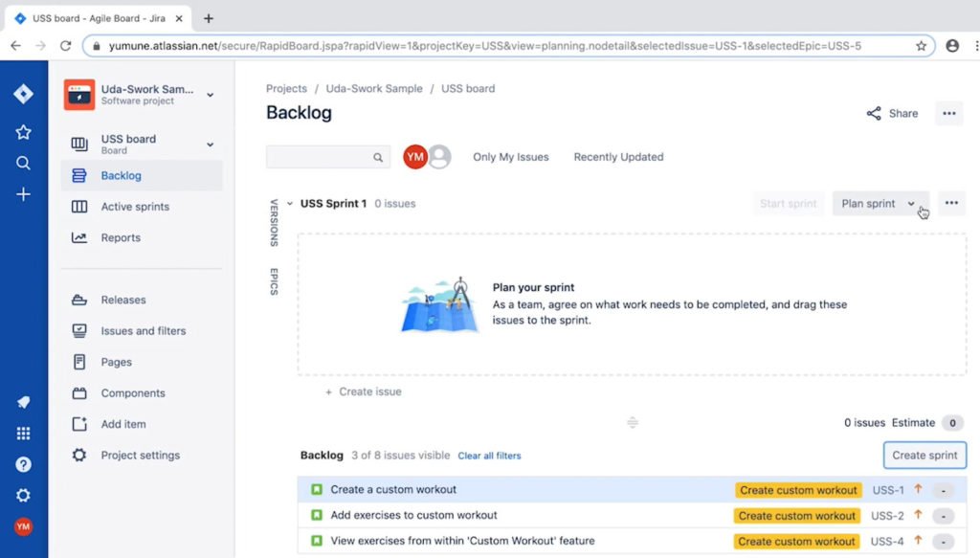This screenshot has height=558, width=980.
Task: Expand the EPICS panel
Action: (x=274, y=281)
